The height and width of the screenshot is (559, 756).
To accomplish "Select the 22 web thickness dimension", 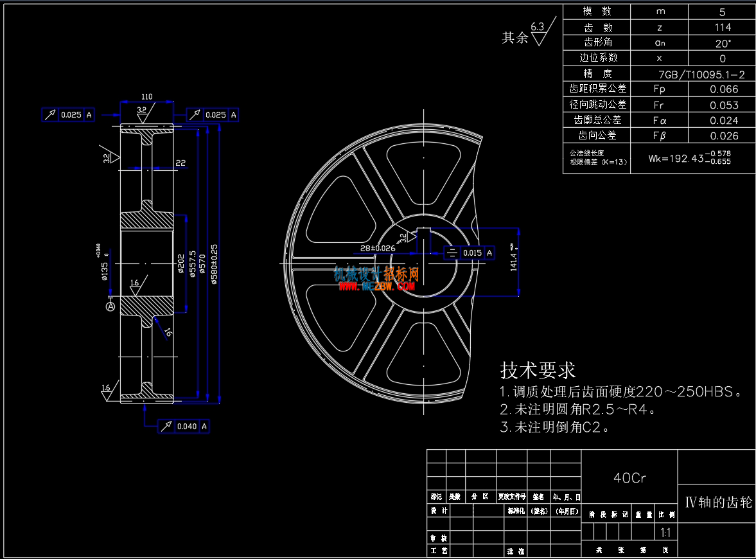I will click(x=180, y=163).
